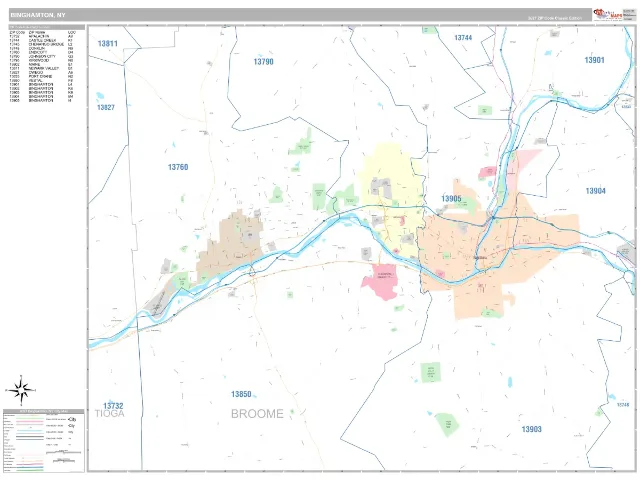Click the NEWARK VALLEY row in ZIP index
Viewport: 640px width, 480px height.
pyautogui.click(x=42, y=68)
